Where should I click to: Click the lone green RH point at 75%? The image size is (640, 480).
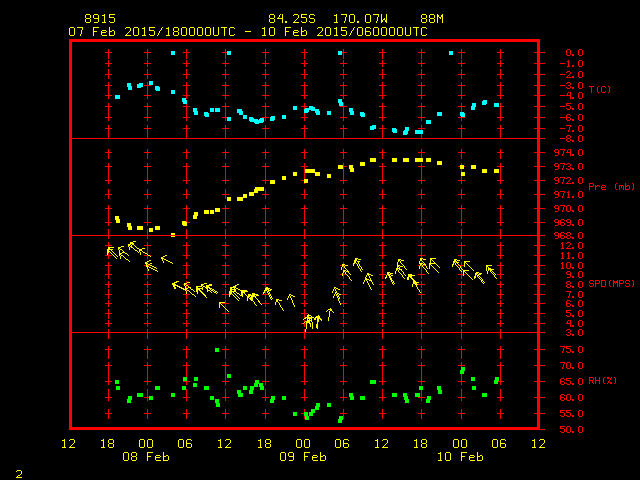pos(217,350)
